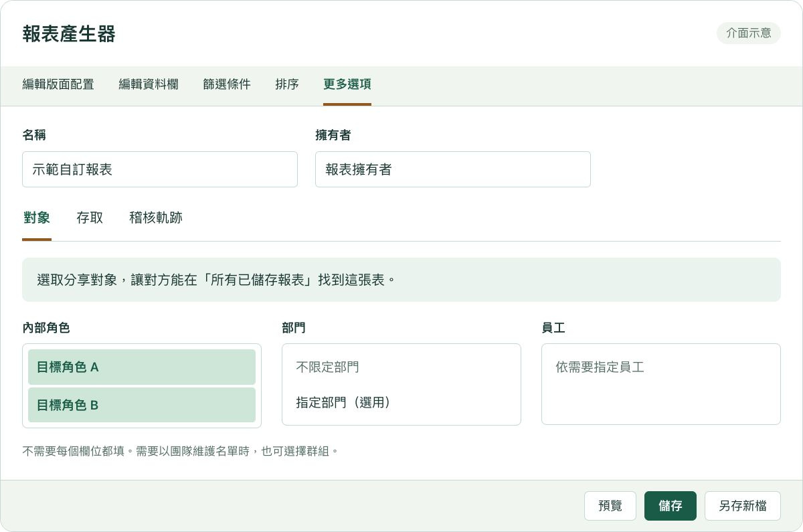Go to the 篩選條件 tab
803x532 pixels.
pos(227,84)
